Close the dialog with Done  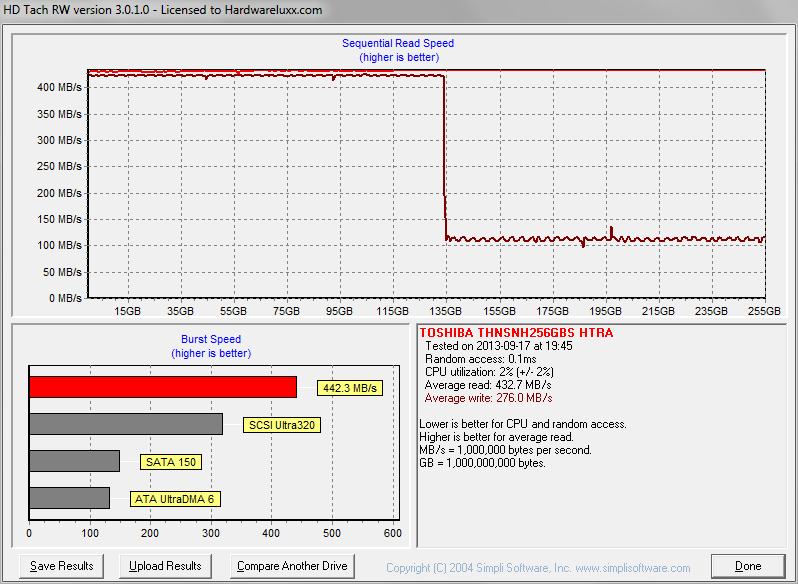pyautogui.click(x=748, y=566)
